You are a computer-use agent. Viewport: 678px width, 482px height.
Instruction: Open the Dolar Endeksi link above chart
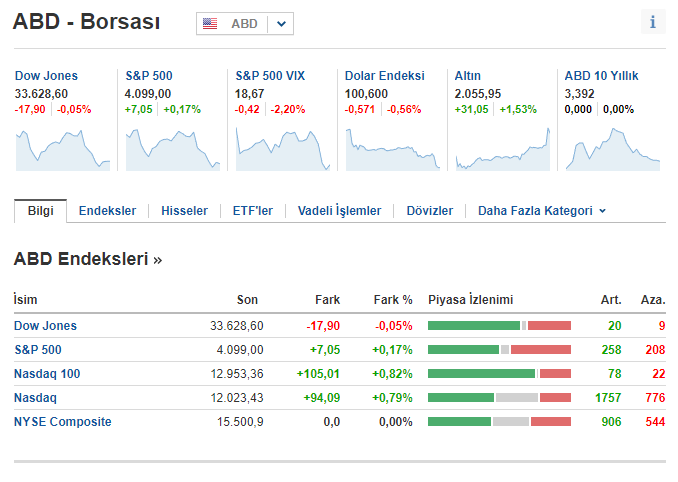tap(384, 76)
